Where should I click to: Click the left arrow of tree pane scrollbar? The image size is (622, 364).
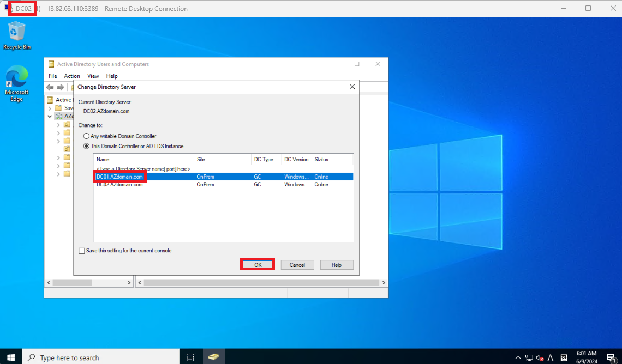click(49, 283)
